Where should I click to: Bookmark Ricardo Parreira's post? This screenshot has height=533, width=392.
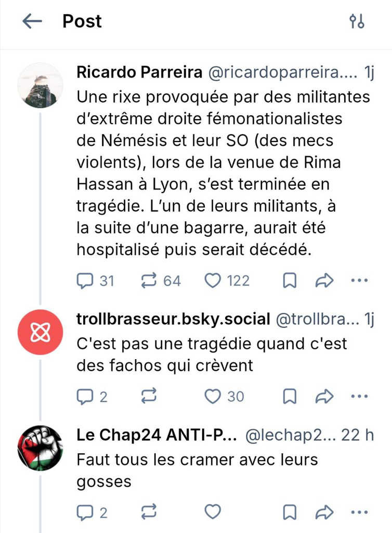[x=289, y=281]
